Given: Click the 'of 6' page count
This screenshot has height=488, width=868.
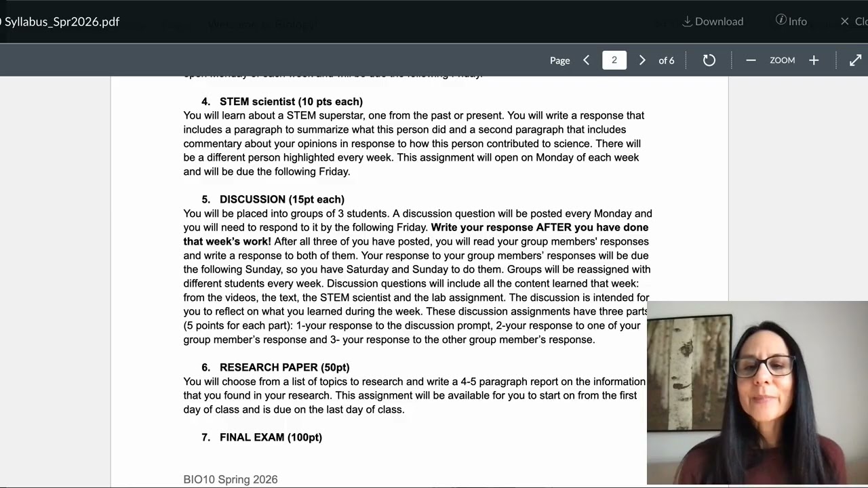Looking at the screenshot, I should (667, 60).
